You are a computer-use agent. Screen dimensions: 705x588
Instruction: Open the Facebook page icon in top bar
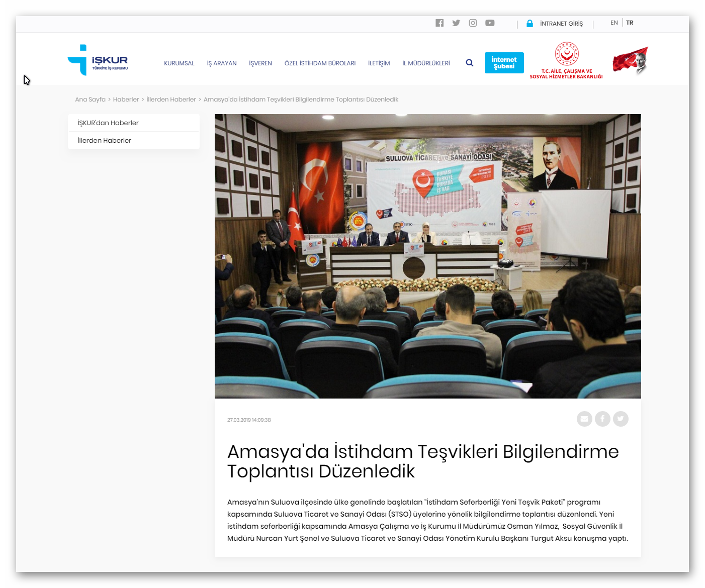pyautogui.click(x=439, y=23)
